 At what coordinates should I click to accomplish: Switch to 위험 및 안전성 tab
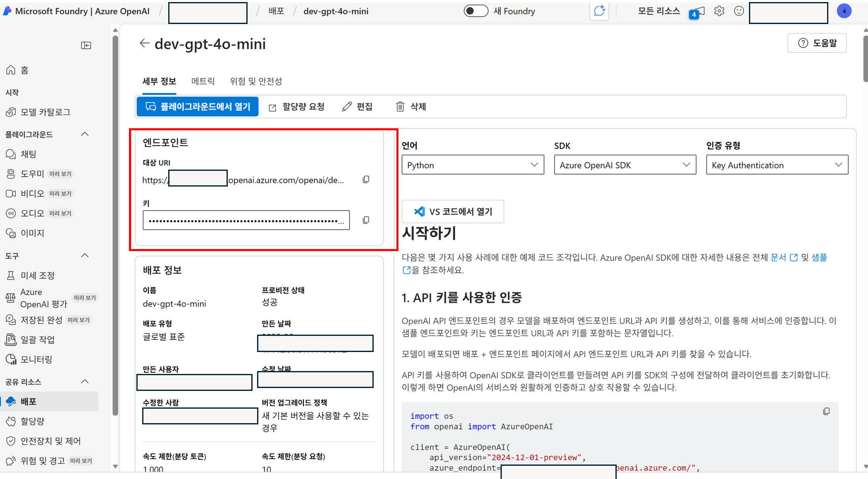256,81
